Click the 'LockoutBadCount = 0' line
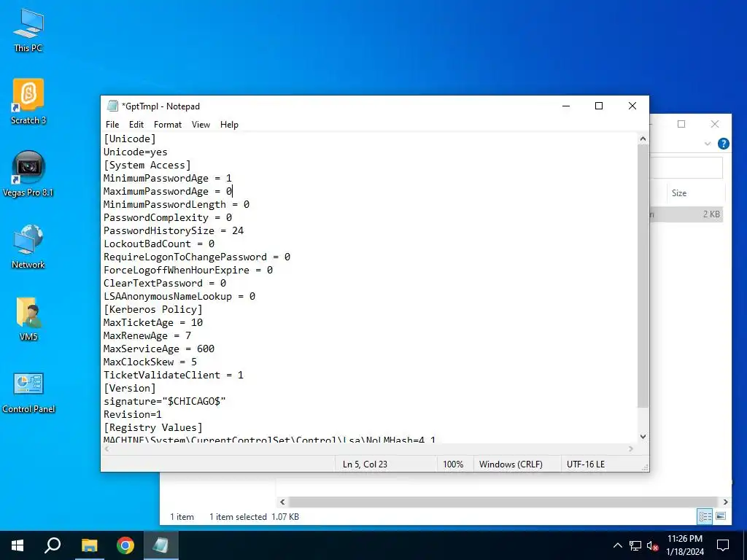This screenshot has width=747, height=560. pyautogui.click(x=159, y=244)
